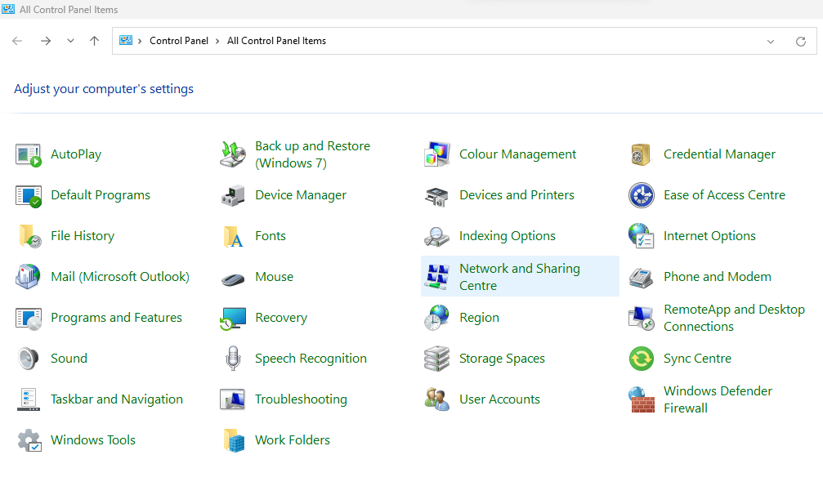Viewport: 823px width, 504px height.
Task: Open the Fonts control panel
Action: click(x=269, y=235)
